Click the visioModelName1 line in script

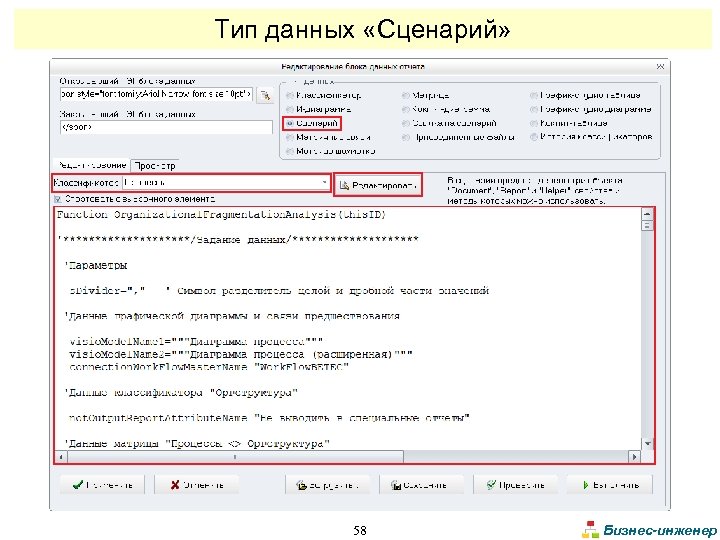(196, 342)
